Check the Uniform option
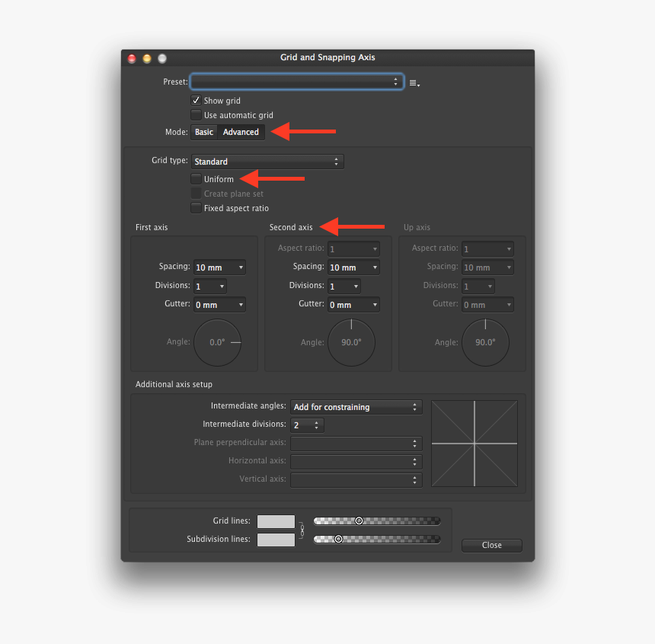The image size is (655, 644). coord(196,179)
